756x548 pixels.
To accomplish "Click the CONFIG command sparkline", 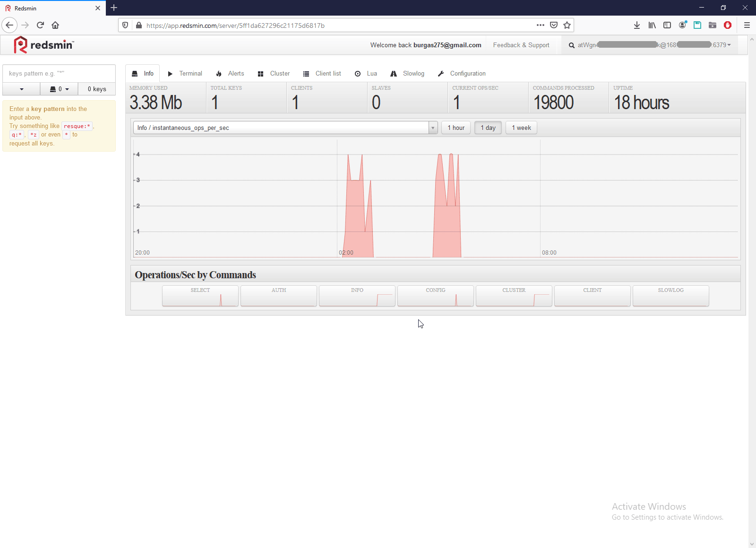I will click(436, 296).
